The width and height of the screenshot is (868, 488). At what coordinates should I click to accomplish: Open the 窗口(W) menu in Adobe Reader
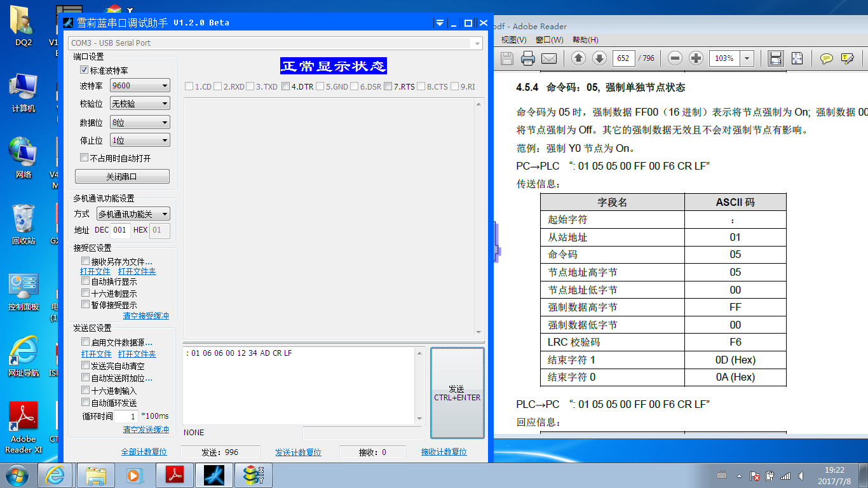coord(549,40)
